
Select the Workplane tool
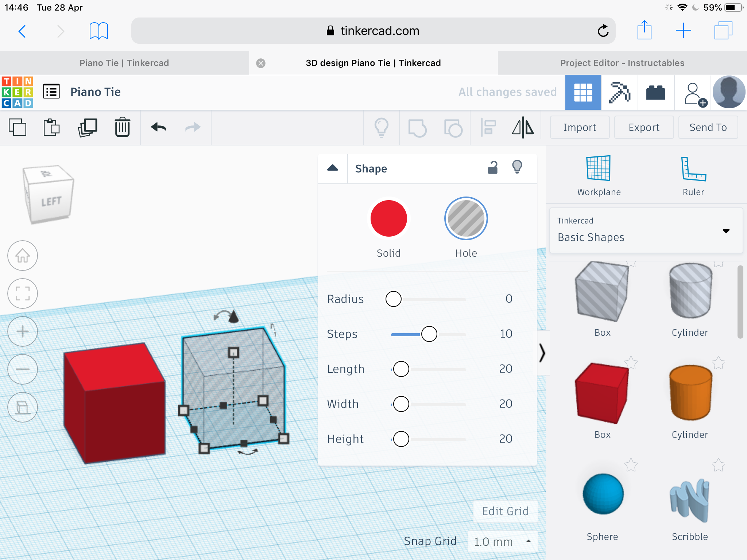point(599,176)
